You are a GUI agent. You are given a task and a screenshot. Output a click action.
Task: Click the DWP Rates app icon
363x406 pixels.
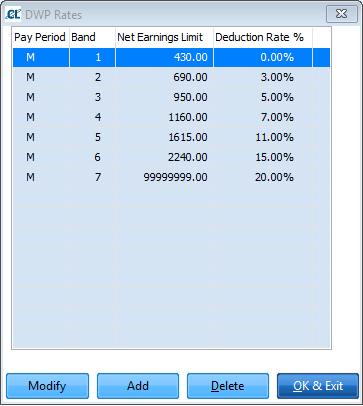pyautogui.click(x=13, y=14)
